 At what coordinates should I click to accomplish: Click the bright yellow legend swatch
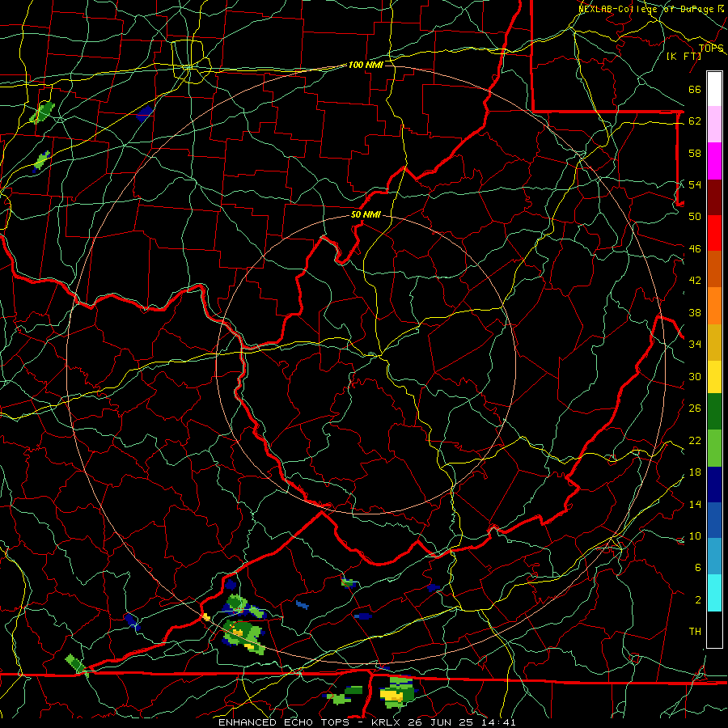click(x=714, y=377)
